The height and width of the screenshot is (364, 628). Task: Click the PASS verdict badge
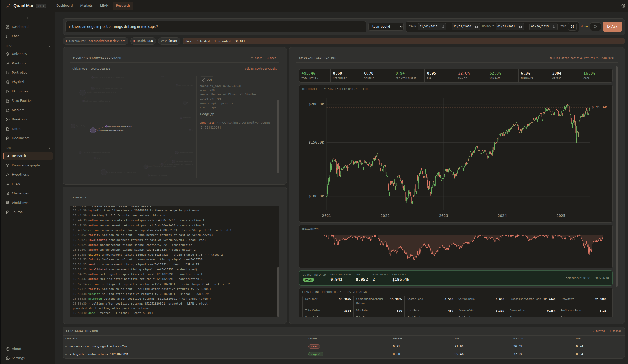pos(308,280)
